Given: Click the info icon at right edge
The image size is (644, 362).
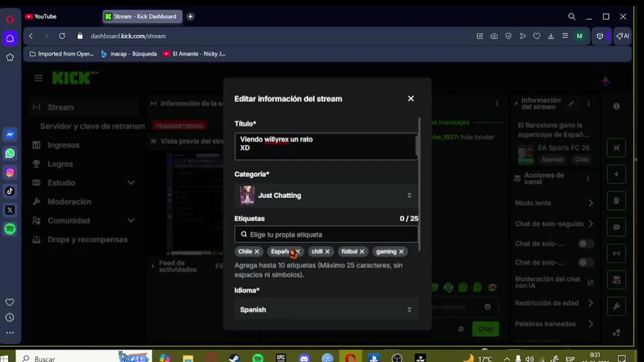Looking at the screenshot, I should point(616,106).
